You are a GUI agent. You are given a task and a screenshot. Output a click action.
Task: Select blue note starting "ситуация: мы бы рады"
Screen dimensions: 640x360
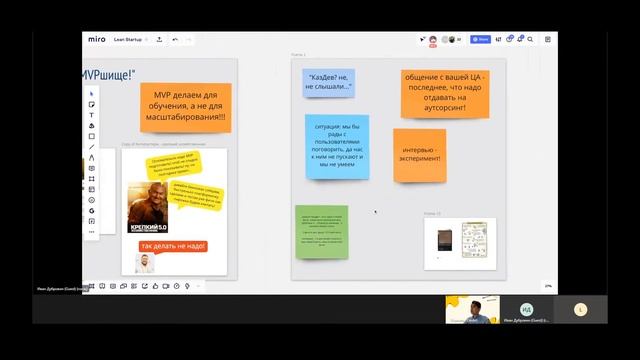[337, 147]
